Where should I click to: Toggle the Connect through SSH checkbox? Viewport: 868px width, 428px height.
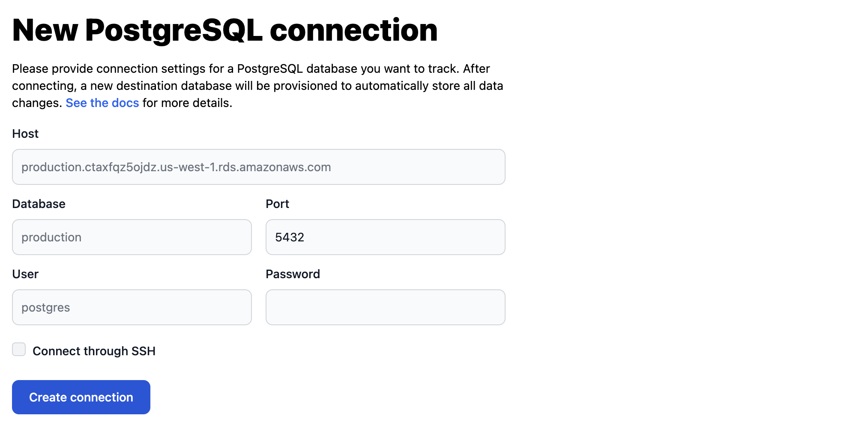coord(19,349)
